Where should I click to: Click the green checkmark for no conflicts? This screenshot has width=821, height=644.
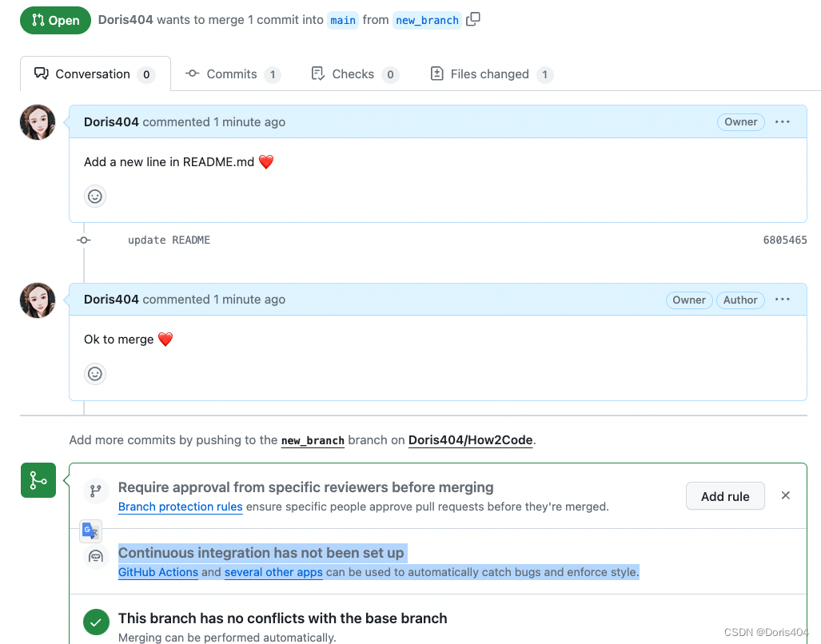coord(97,622)
